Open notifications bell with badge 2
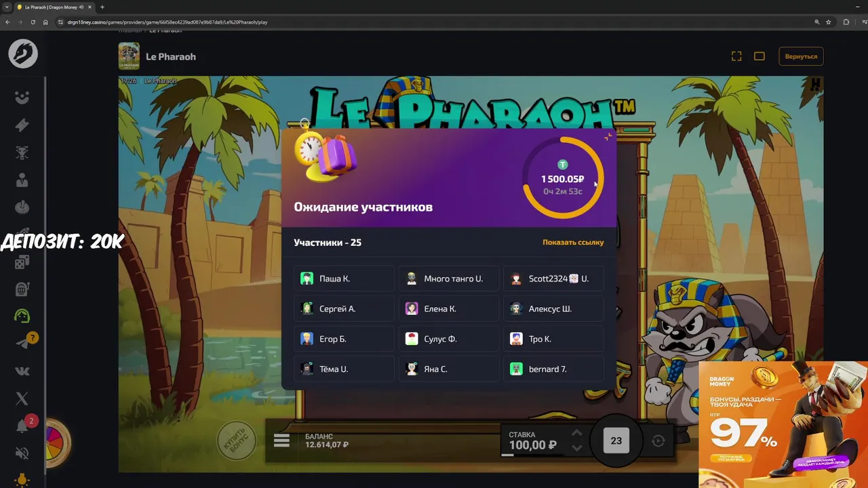 22,426
